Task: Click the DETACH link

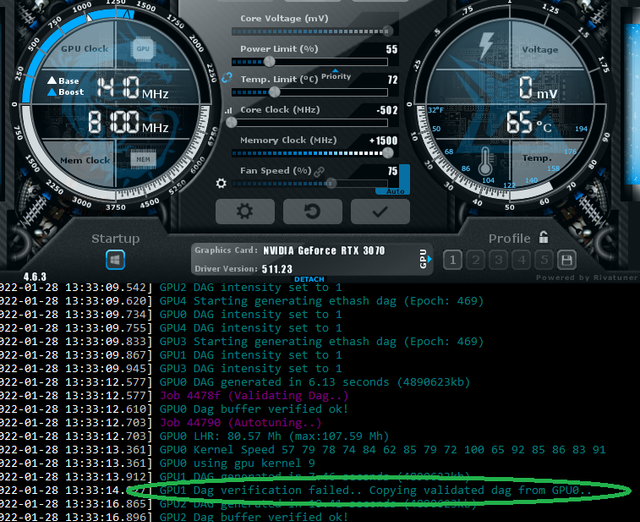Action: (x=309, y=279)
